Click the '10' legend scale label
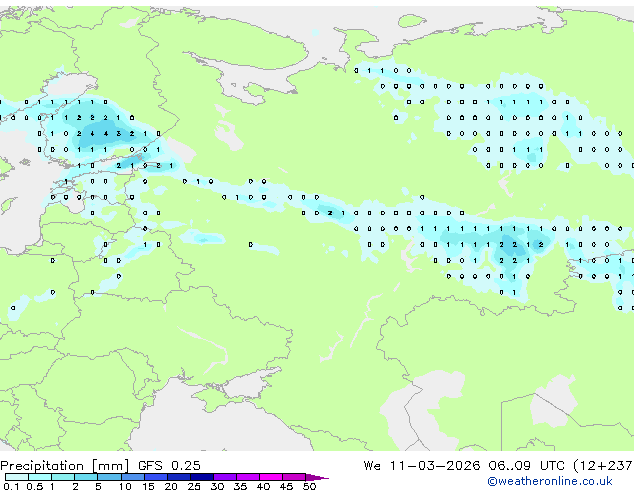 (125, 486)
